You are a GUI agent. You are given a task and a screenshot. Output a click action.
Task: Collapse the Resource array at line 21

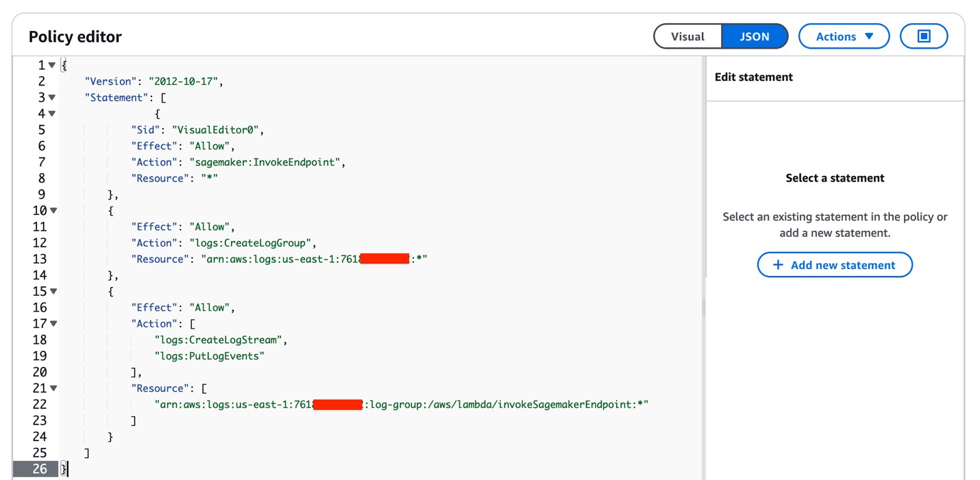(x=53, y=388)
